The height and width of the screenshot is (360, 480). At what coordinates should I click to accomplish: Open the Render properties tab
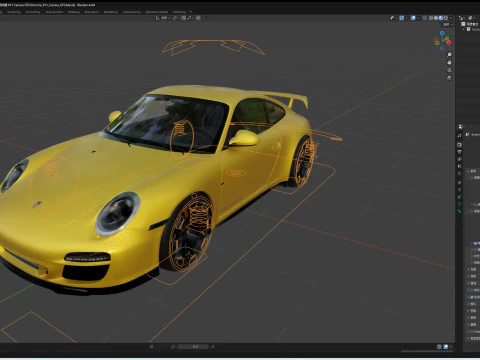[460, 145]
